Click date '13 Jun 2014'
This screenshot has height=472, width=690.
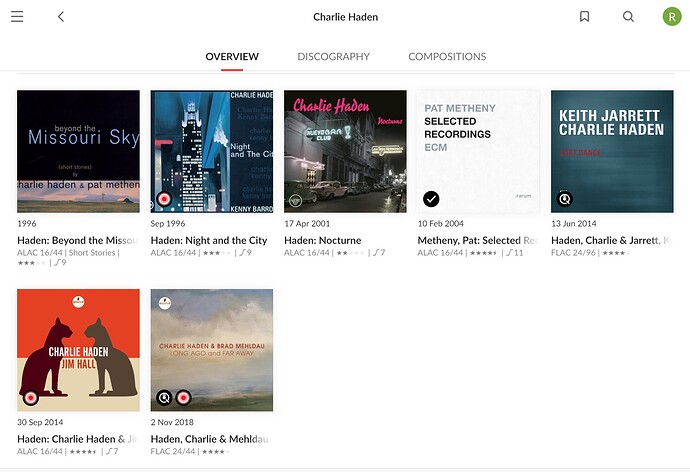click(574, 223)
